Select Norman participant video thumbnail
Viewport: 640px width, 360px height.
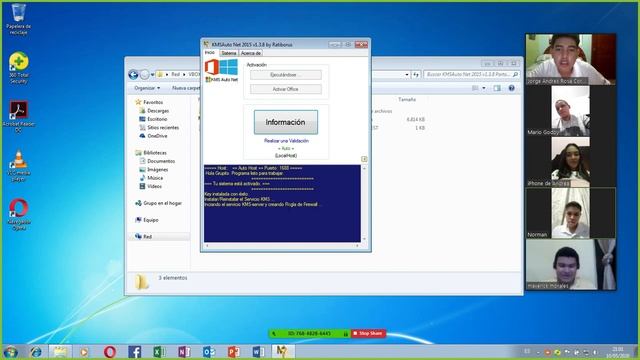click(571, 213)
